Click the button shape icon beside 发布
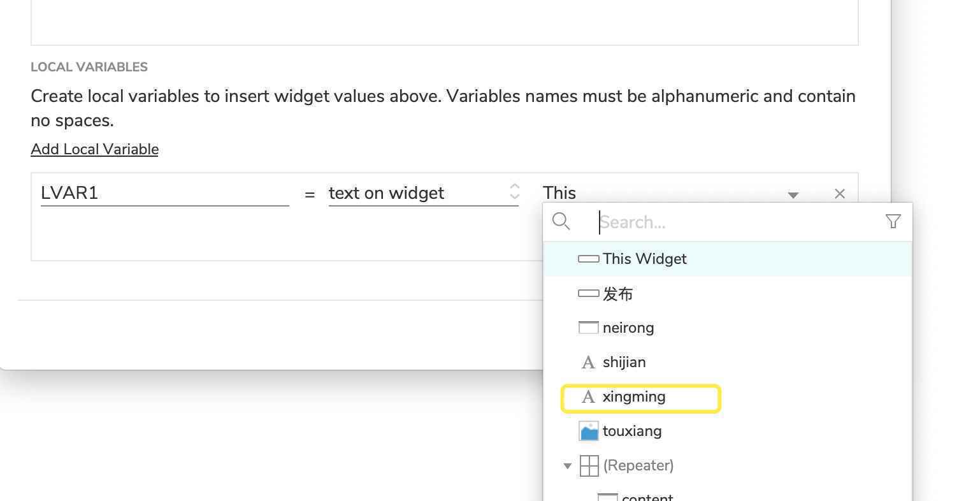Image resolution: width=980 pixels, height=501 pixels. point(588,294)
